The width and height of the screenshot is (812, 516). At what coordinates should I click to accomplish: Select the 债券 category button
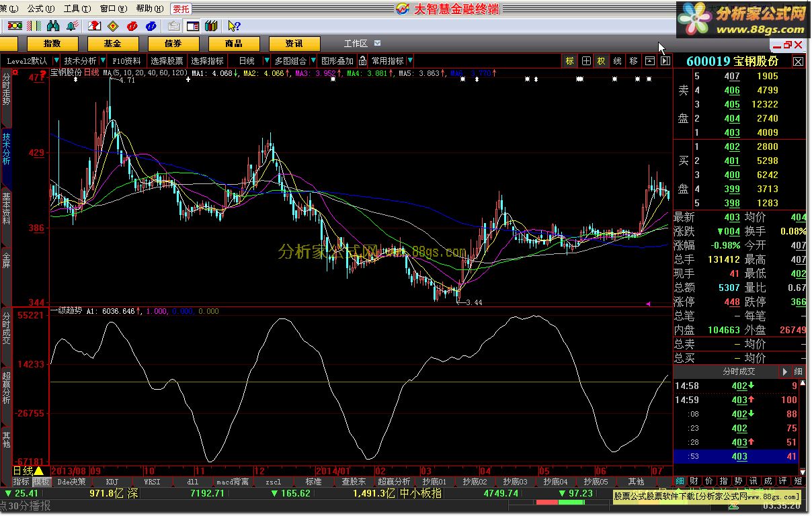tap(173, 43)
